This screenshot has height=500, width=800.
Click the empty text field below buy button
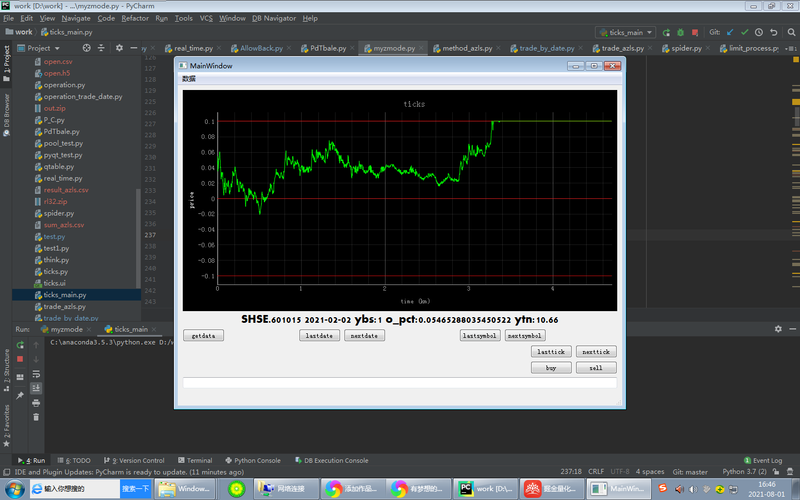tap(399, 383)
